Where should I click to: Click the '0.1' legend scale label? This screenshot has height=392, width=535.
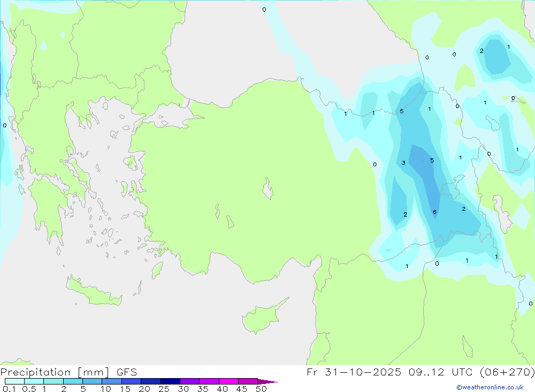[x=9, y=389]
